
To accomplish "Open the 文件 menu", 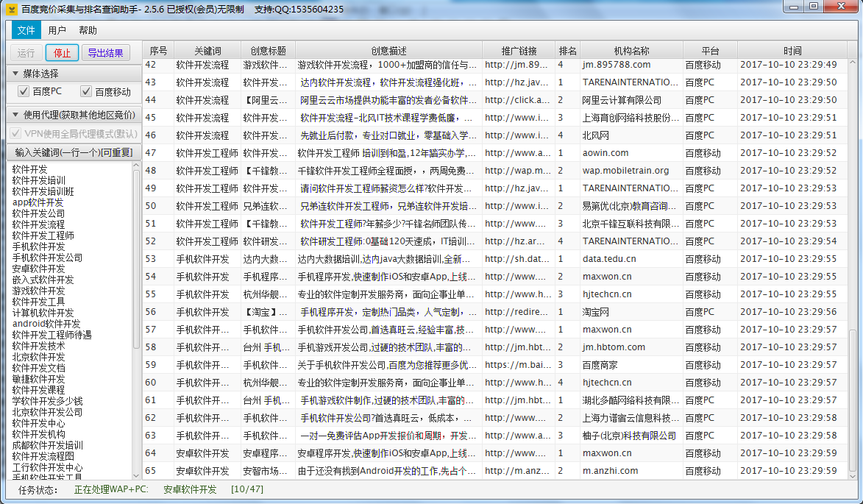I will (26, 30).
